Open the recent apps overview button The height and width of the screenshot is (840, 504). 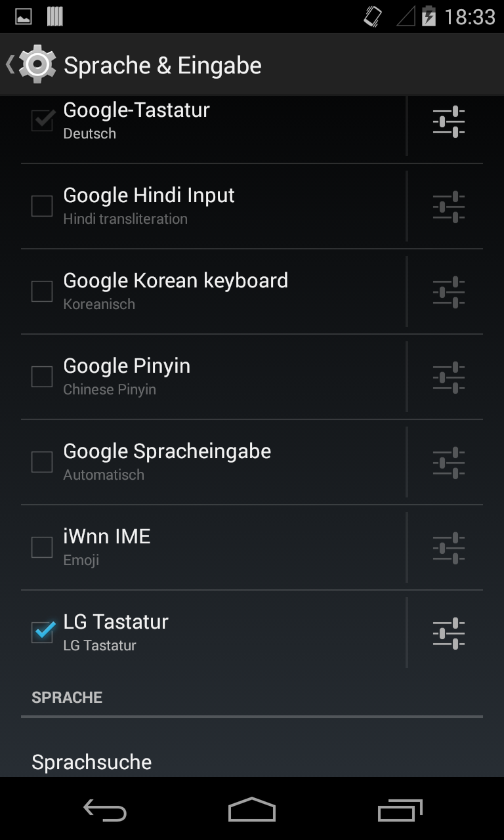400,810
